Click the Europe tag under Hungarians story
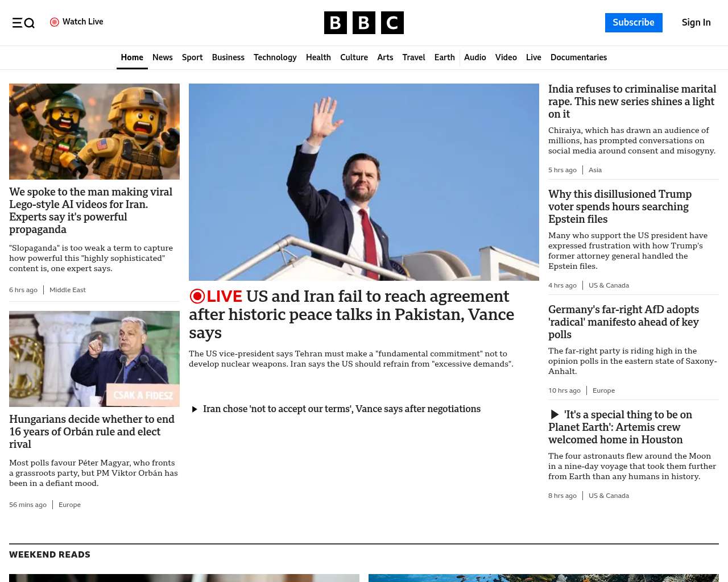This screenshot has width=728, height=582. pos(69,505)
